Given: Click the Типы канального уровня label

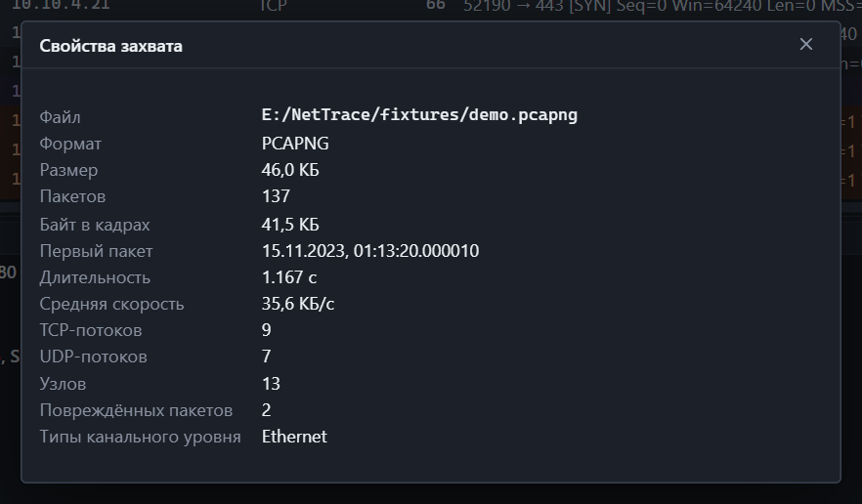Looking at the screenshot, I should (x=140, y=437).
